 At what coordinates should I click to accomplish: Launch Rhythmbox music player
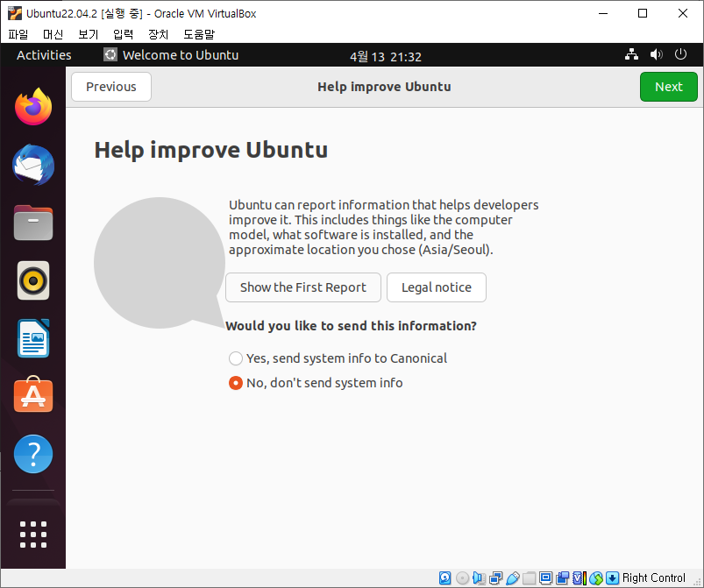click(x=33, y=280)
